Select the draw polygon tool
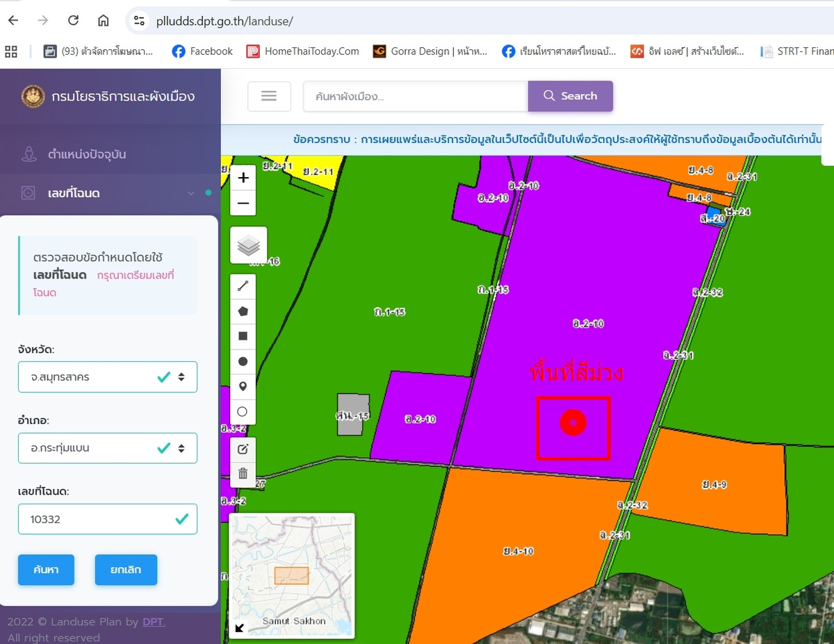 tap(243, 311)
